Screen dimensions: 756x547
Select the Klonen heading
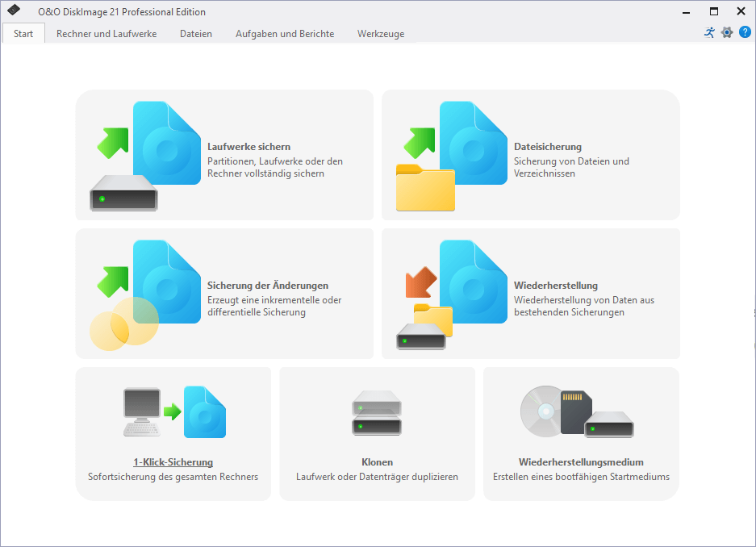(x=377, y=461)
